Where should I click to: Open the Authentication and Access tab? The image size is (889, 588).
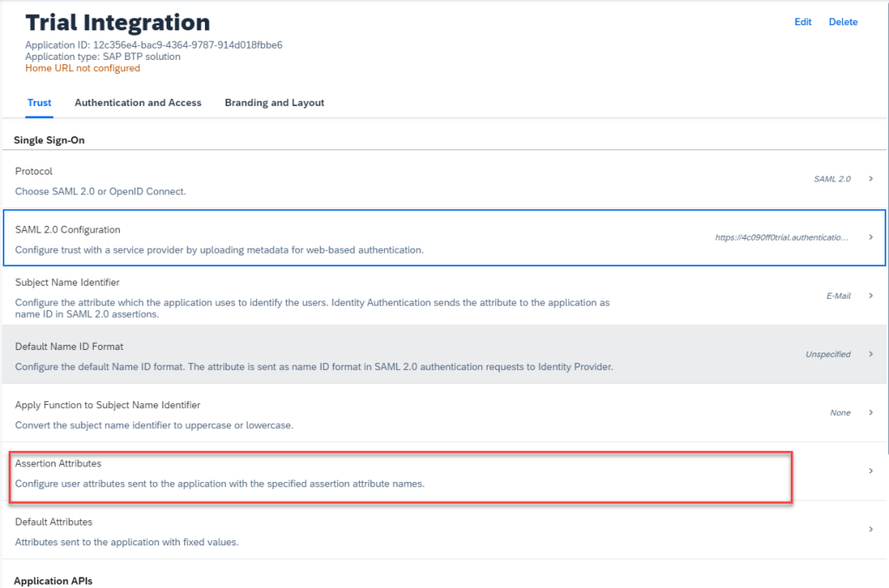tap(138, 102)
